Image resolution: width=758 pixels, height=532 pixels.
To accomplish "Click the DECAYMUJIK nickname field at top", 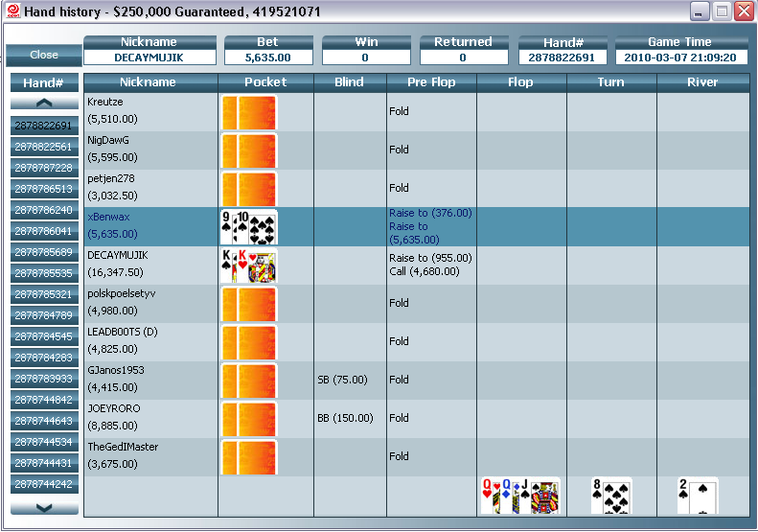I will tap(149, 58).
